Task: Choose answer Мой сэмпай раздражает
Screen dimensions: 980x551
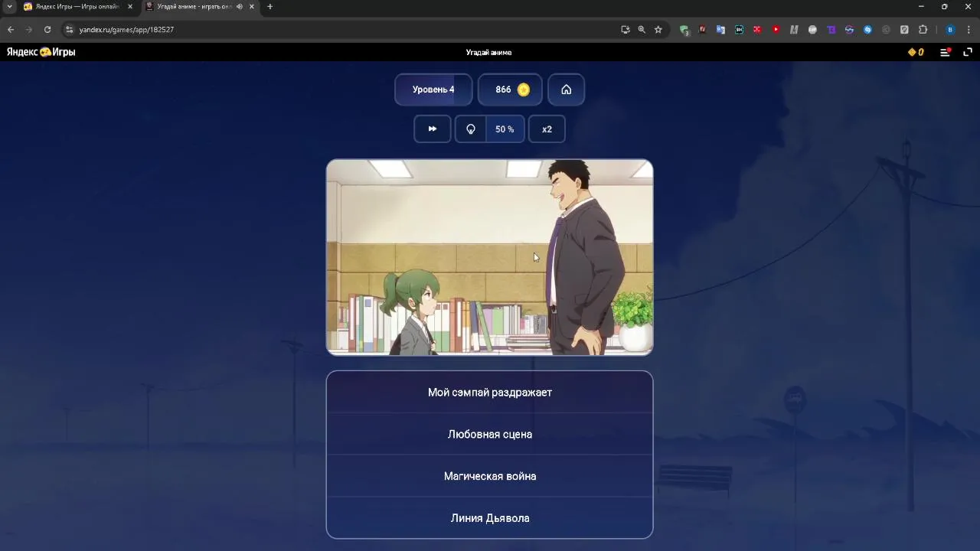Action: click(490, 393)
